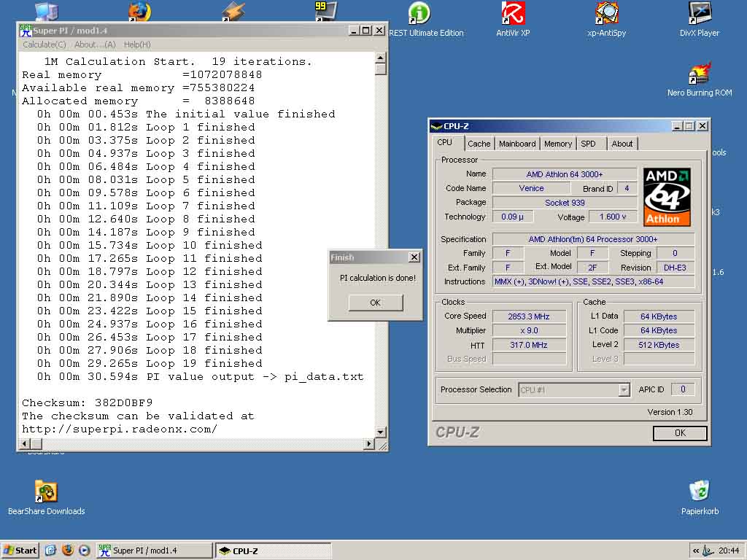Open the Papierkorb recycle bin
The height and width of the screenshot is (560, 747).
[x=700, y=491]
